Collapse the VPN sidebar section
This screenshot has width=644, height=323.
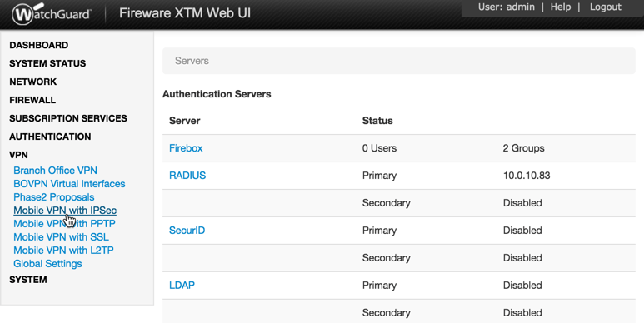[18, 155]
